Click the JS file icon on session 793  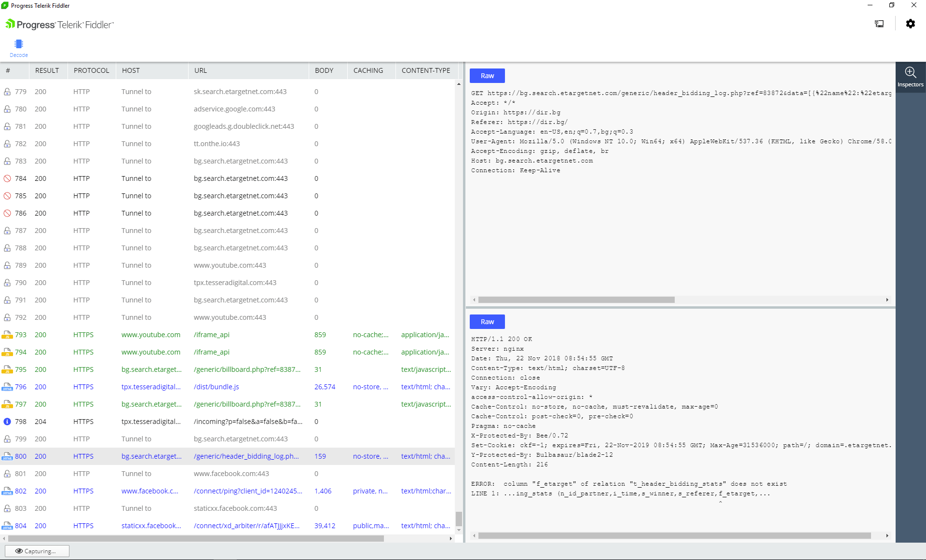(x=7, y=334)
